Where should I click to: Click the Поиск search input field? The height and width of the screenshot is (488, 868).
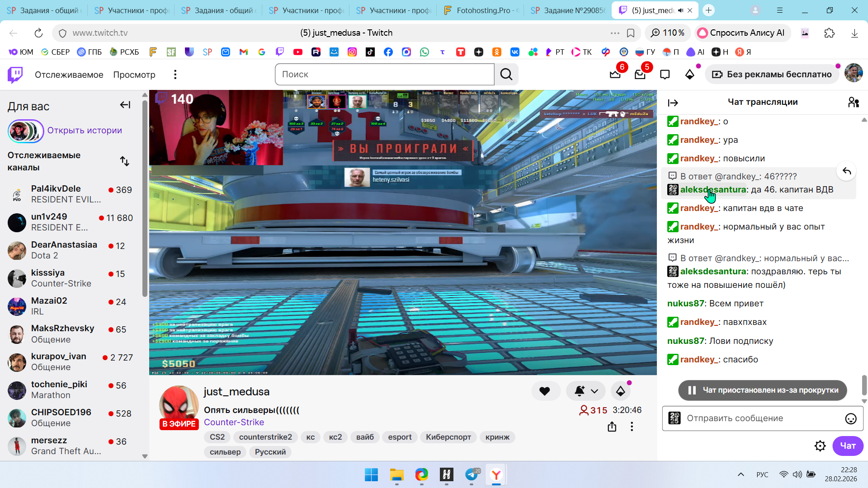pyautogui.click(x=384, y=75)
